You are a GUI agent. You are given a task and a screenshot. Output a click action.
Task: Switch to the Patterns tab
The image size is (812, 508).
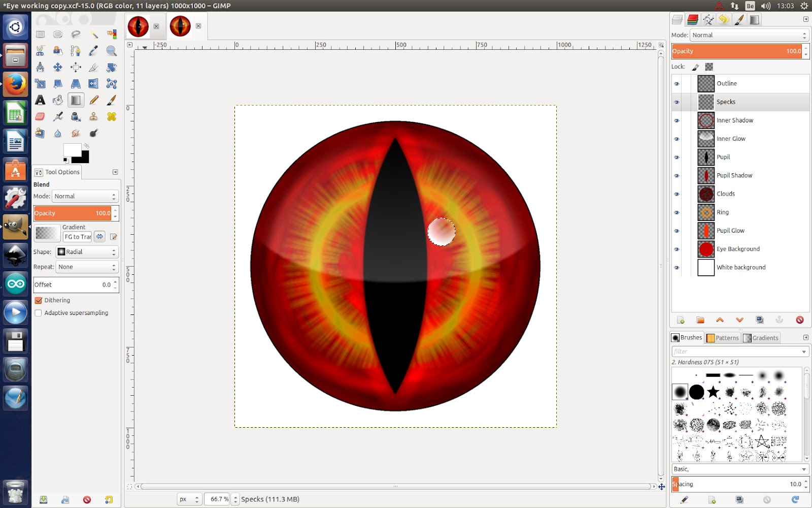click(x=723, y=337)
